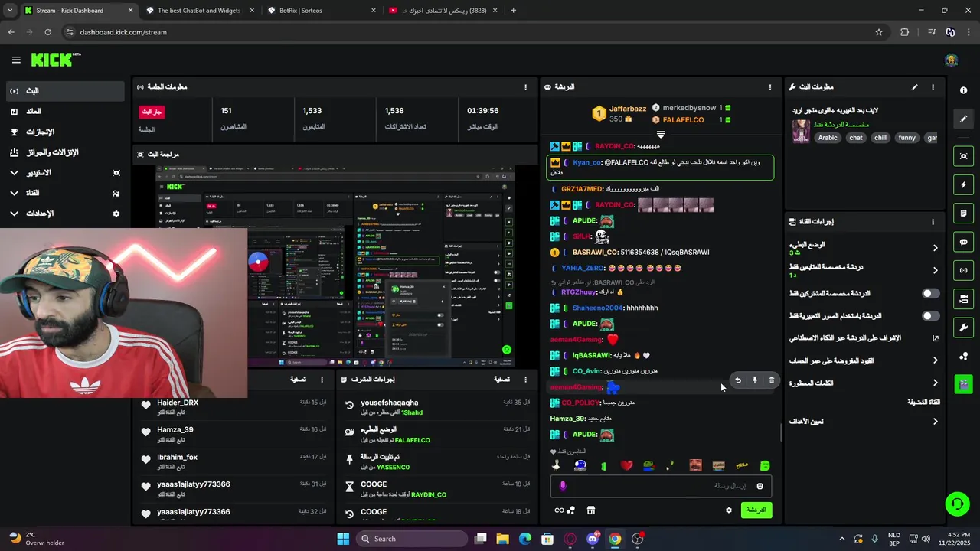Viewport: 980px width, 551px height.
Task: Switch to the BotRix Sorteos browser tab
Action: pos(322,11)
